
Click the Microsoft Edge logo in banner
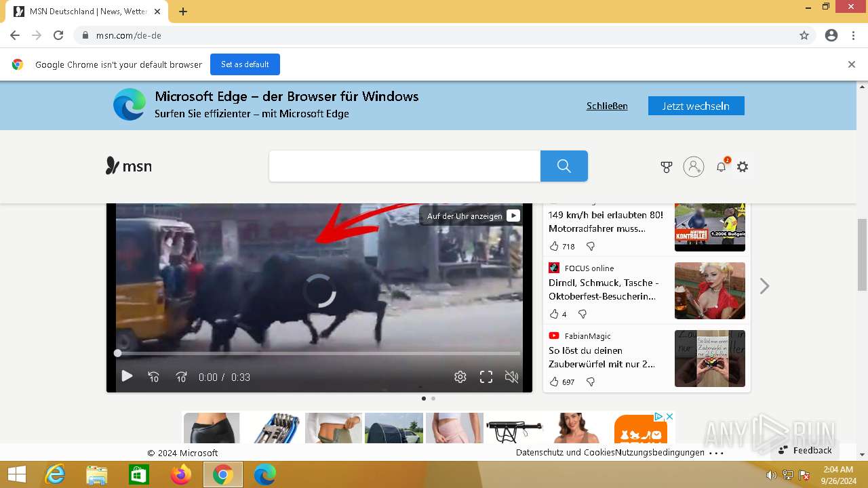click(130, 105)
